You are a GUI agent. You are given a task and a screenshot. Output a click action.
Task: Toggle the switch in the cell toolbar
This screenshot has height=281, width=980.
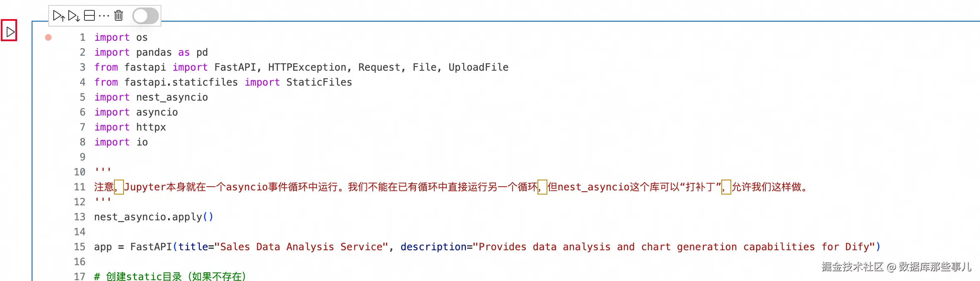coord(146,16)
